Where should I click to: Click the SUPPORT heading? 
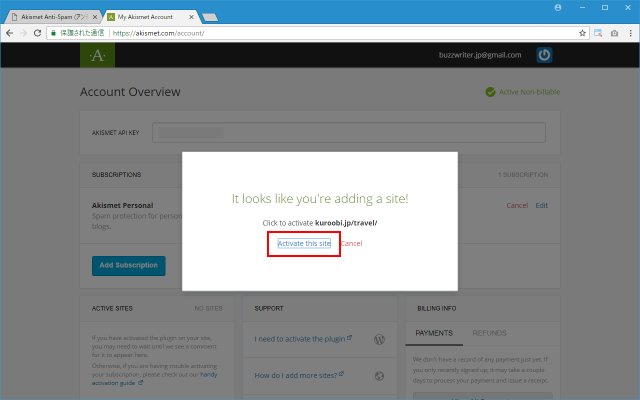(x=269, y=308)
